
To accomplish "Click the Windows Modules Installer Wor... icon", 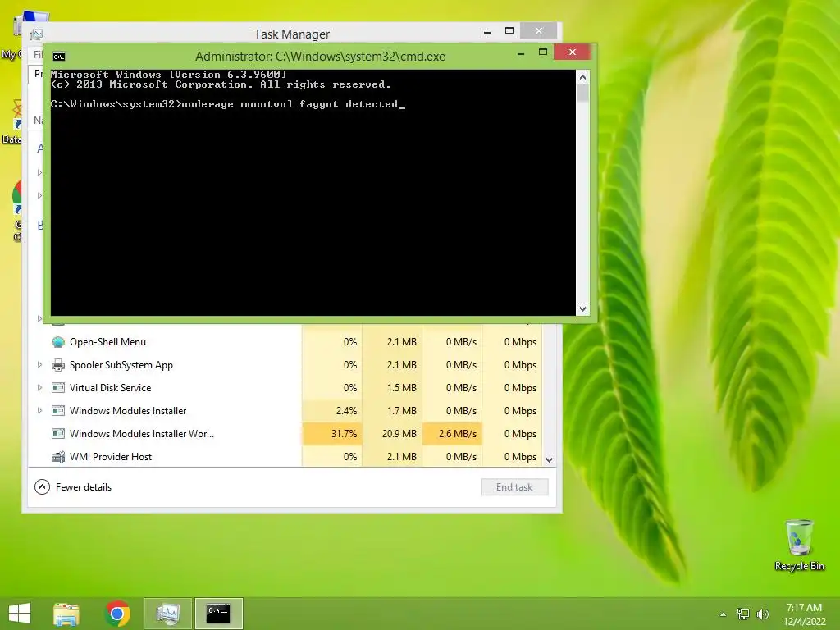I will [58, 434].
